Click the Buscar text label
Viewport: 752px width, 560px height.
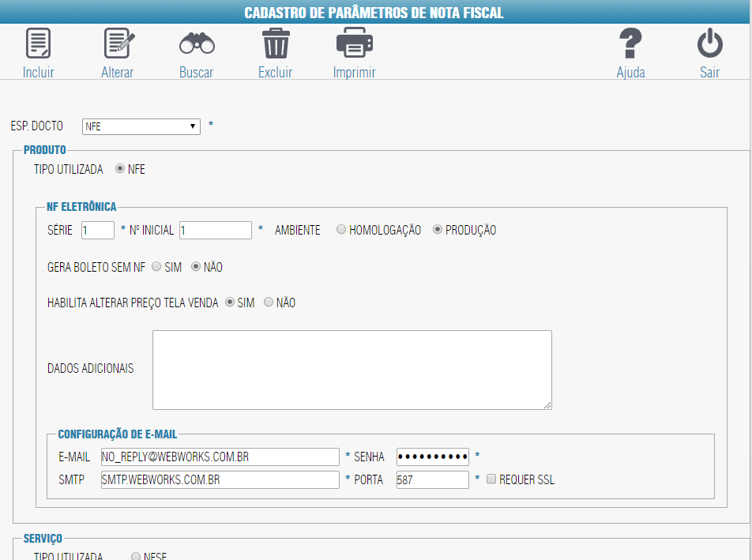pyautogui.click(x=196, y=73)
